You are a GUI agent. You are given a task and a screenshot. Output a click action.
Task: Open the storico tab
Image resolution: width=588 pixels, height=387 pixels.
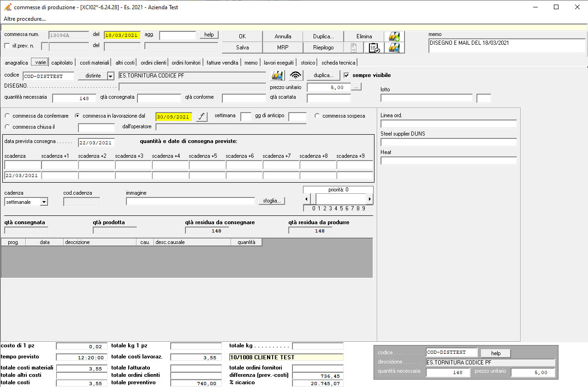click(308, 63)
